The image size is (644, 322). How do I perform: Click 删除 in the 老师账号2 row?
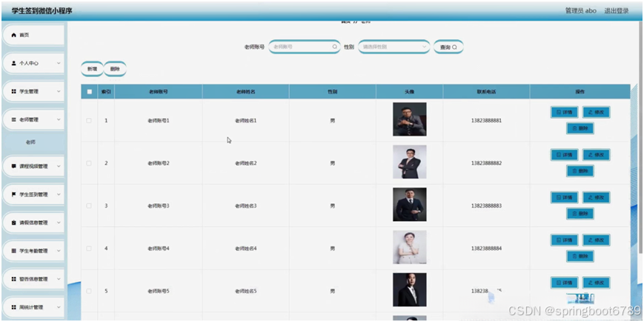[x=580, y=171]
